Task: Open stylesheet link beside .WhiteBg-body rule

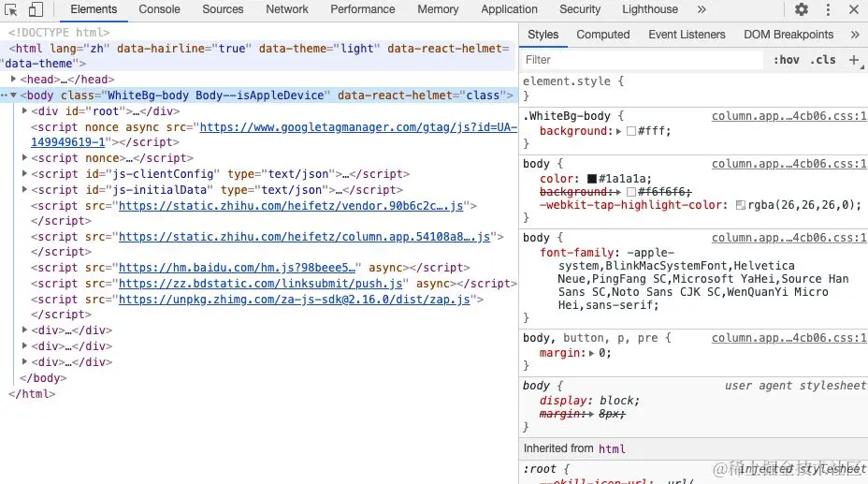Action: 788,116
